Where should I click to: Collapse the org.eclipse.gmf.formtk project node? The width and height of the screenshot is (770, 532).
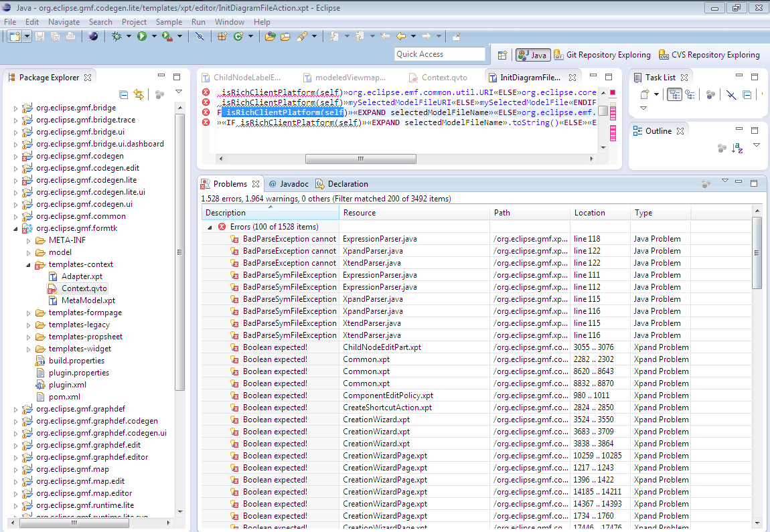(15, 229)
